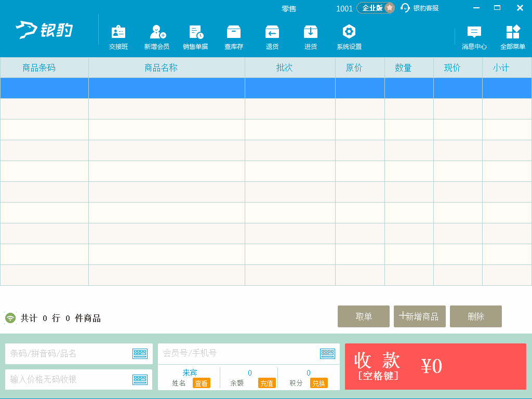Click the red 收款 payment button
Screen dimensions: 532x399
(436, 366)
